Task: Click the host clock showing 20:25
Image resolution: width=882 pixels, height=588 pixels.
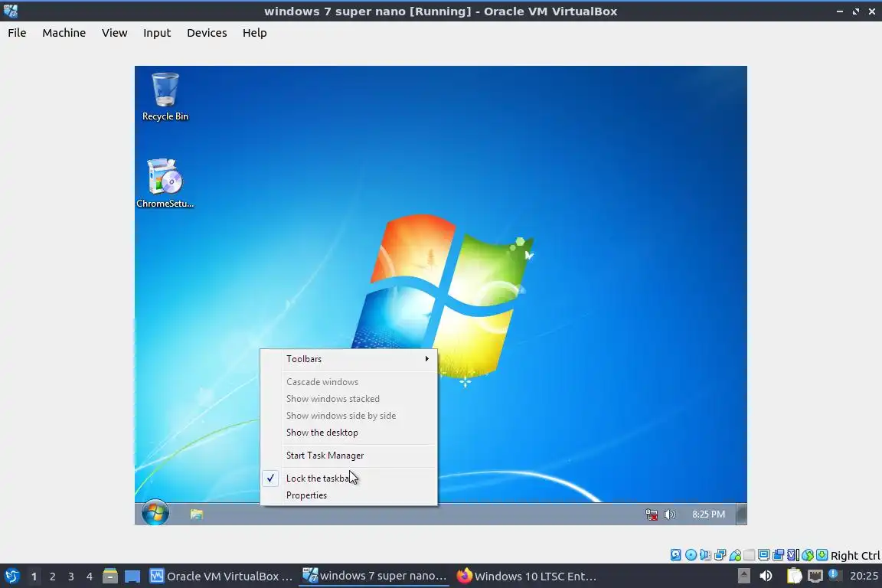Action: 864,577
